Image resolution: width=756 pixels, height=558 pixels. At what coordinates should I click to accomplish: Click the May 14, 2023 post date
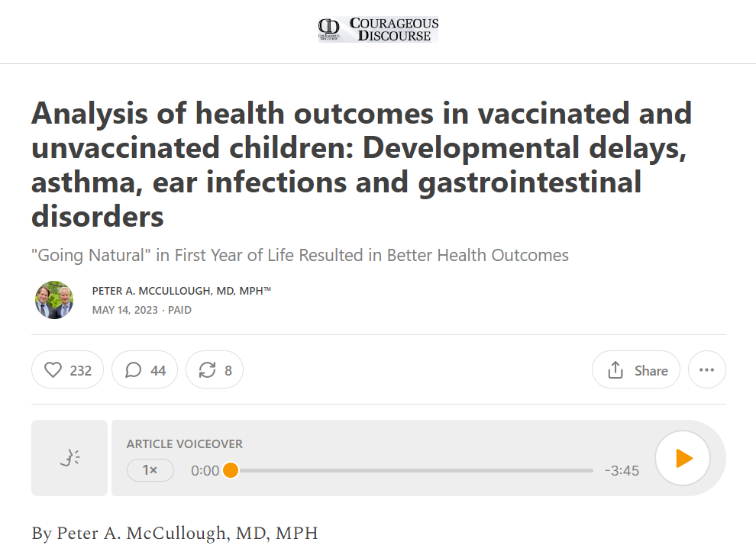[x=125, y=310]
